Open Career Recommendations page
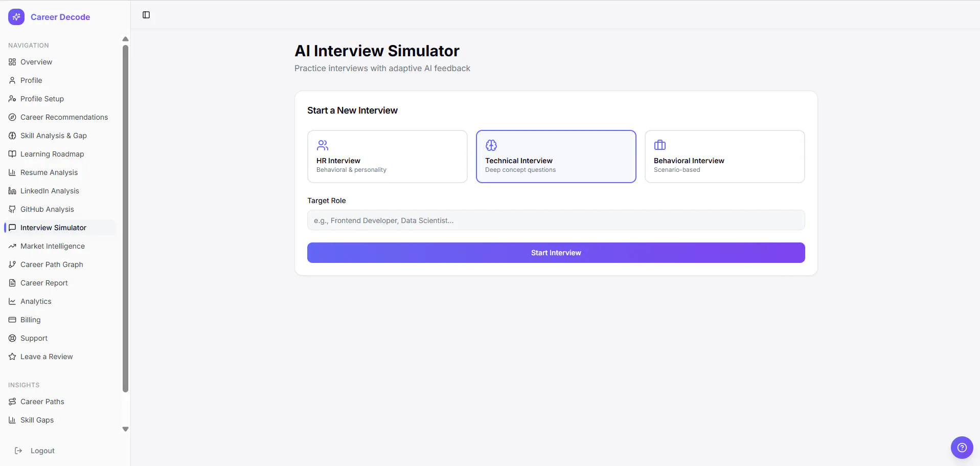This screenshot has height=466, width=980. click(60, 117)
